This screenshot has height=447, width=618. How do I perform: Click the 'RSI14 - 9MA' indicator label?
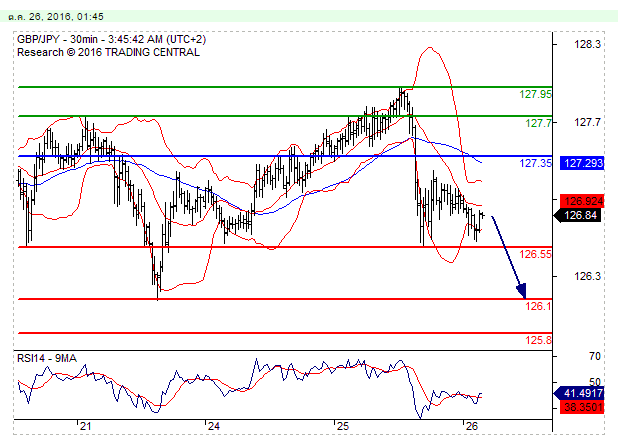pyautogui.click(x=47, y=358)
